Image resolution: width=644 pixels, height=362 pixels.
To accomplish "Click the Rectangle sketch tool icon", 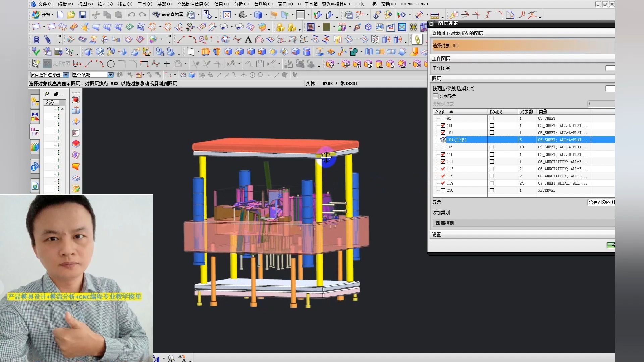I will click(x=144, y=64).
